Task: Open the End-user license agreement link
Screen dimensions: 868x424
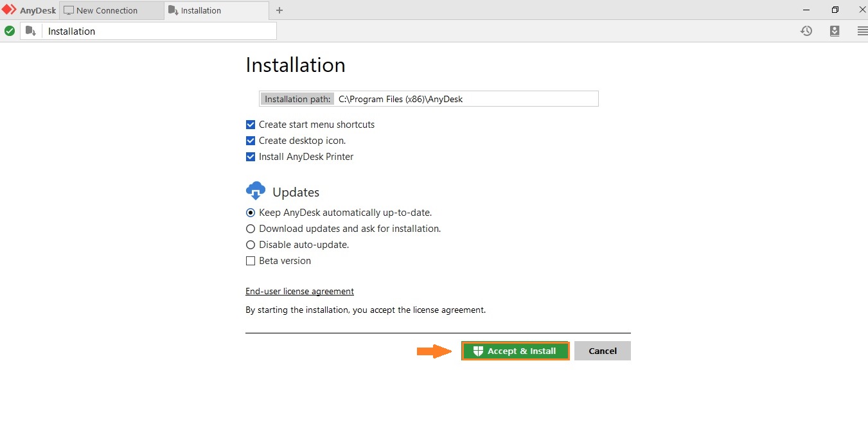Action: pos(299,291)
